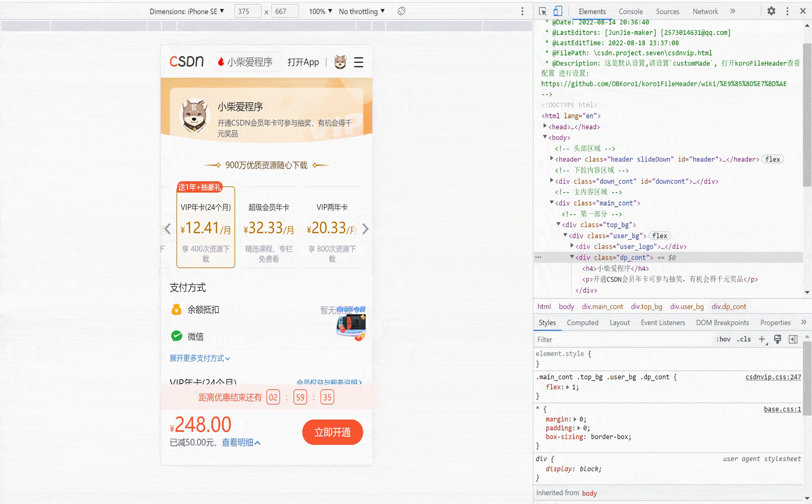This screenshot has height=504, width=812.
Task: Open the 100% zoom dropdown
Action: tap(320, 11)
